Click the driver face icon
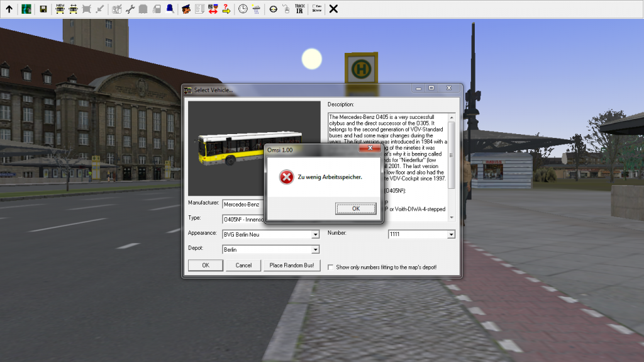644x362 pixels. coord(186,9)
